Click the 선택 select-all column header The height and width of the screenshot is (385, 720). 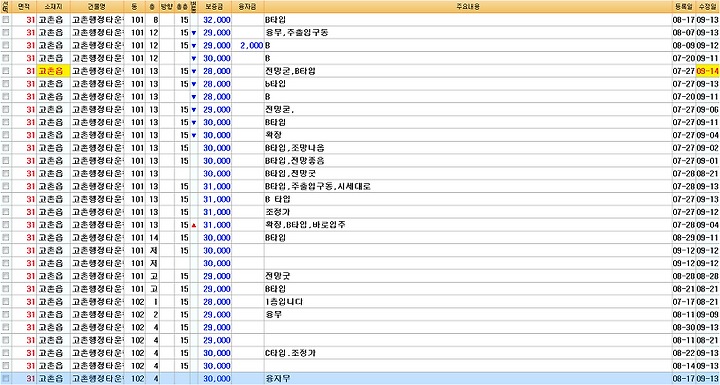point(6,6)
